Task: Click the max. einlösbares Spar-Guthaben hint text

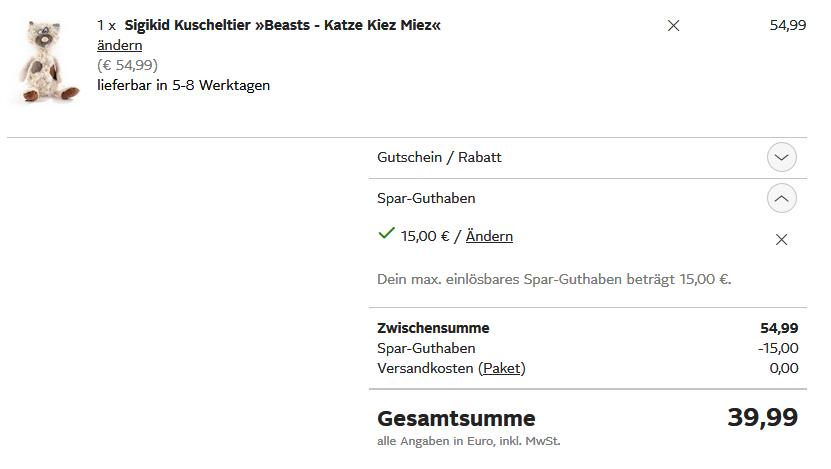Action: pos(554,279)
